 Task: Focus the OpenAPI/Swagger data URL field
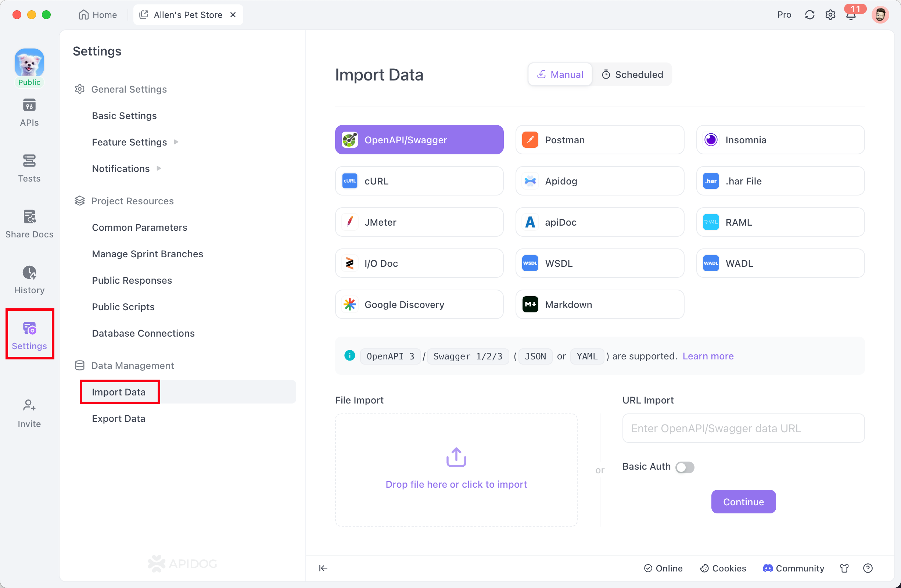coord(743,428)
